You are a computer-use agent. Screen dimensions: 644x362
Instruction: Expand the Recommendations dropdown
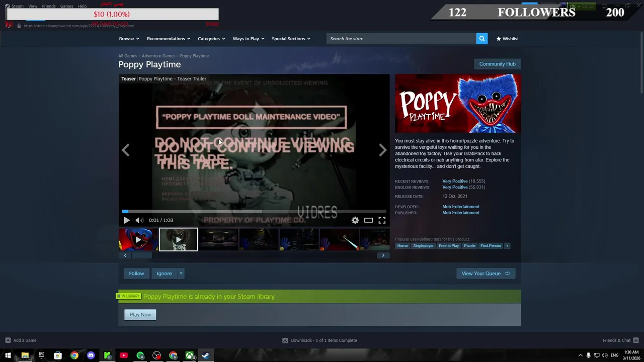click(x=169, y=39)
